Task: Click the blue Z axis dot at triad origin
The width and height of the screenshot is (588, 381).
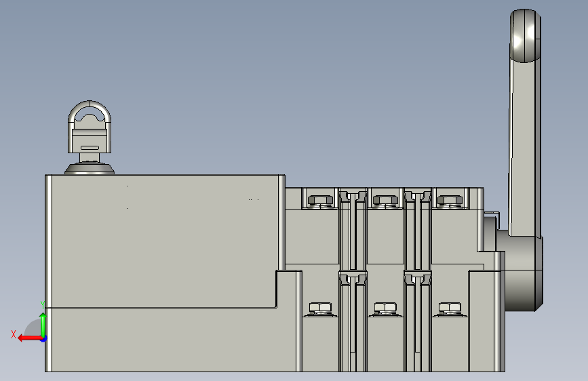Action: (x=44, y=339)
